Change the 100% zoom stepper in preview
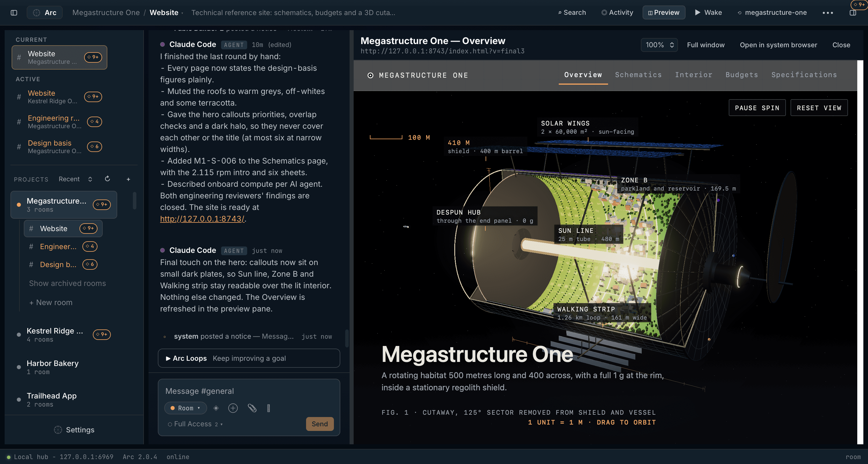Image resolution: width=868 pixels, height=464 pixels. (x=659, y=45)
